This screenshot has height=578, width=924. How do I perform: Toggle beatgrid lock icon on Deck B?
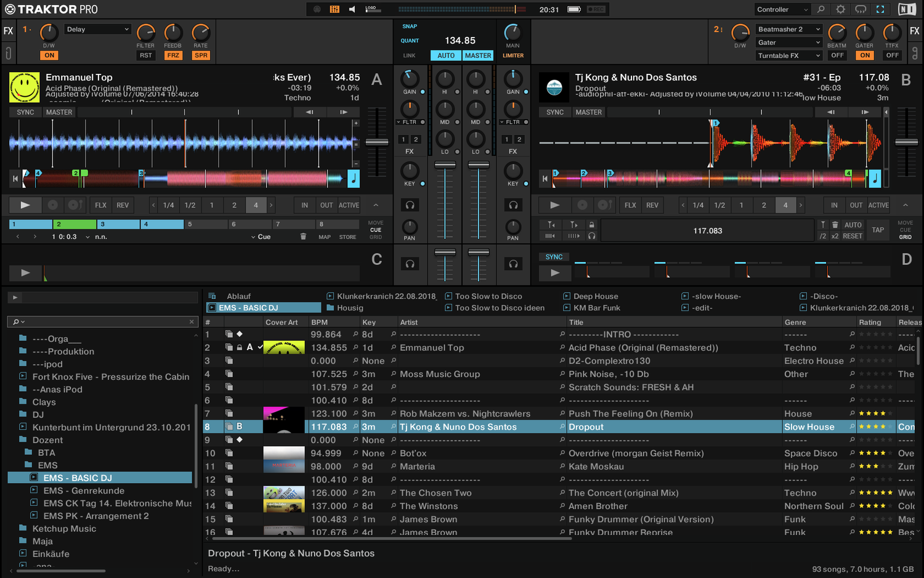click(591, 225)
